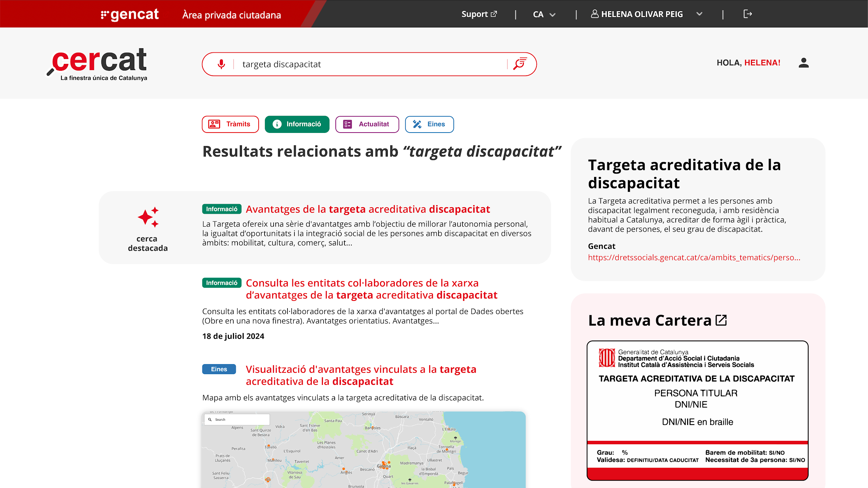
Task: Click the gencat logo
Action: click(x=130, y=15)
